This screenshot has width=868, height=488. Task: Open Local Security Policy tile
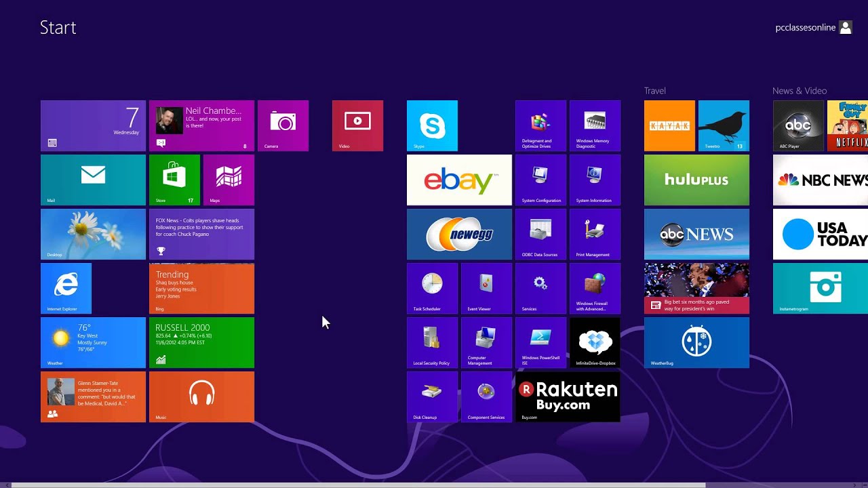[432, 342]
